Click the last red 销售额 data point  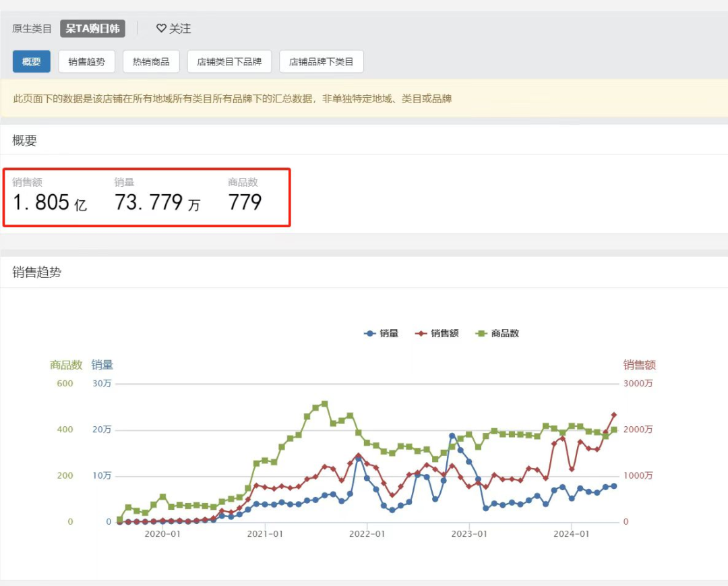(614, 415)
